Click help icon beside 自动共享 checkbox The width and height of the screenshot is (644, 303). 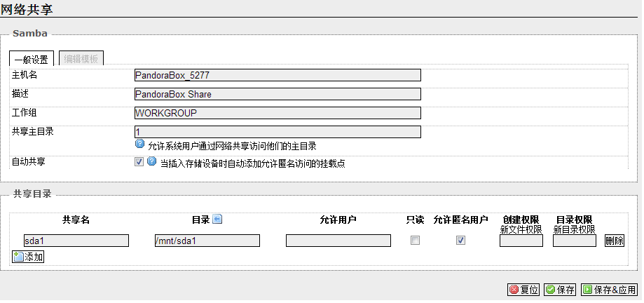[x=152, y=161]
